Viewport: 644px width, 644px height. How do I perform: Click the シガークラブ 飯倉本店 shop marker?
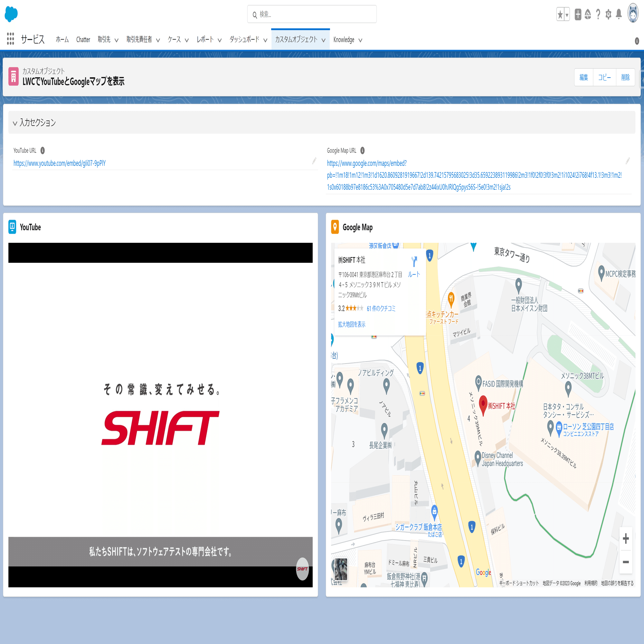[434, 513]
